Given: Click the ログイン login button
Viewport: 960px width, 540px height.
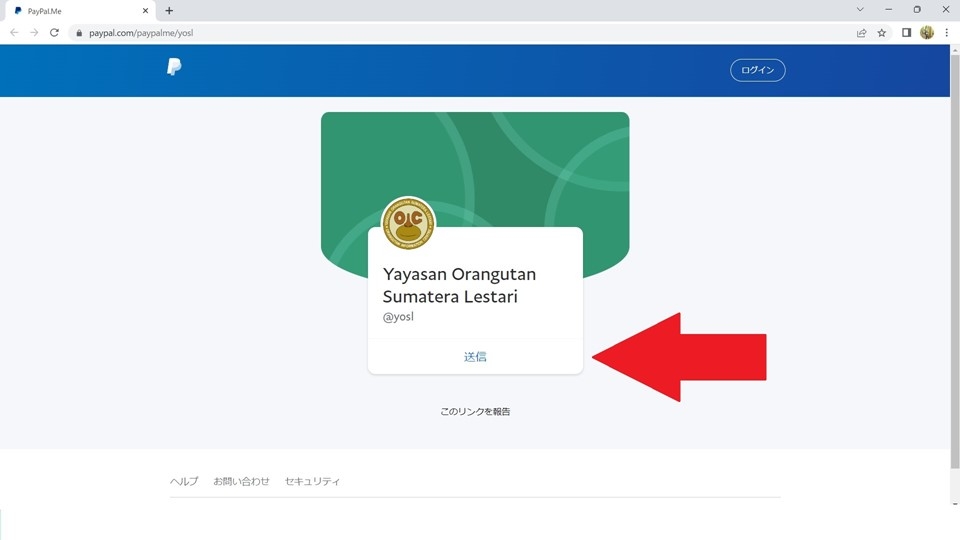Looking at the screenshot, I should tap(757, 70).
